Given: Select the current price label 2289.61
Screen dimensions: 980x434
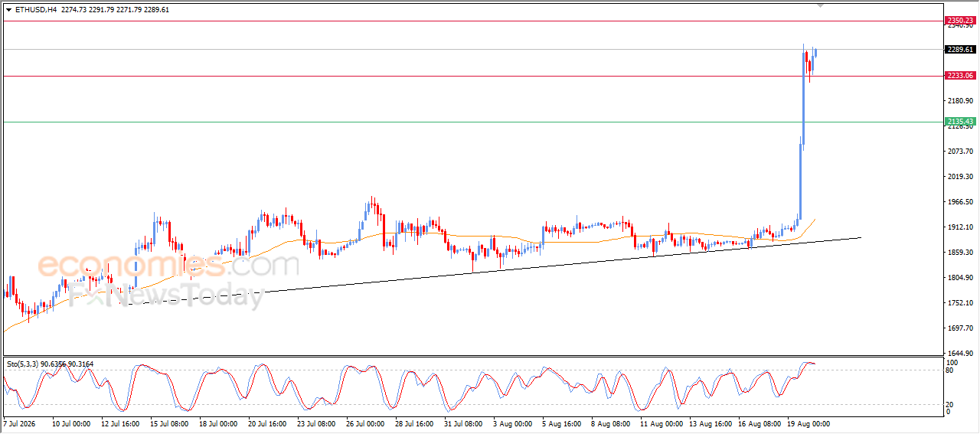Looking at the screenshot, I should 960,50.
